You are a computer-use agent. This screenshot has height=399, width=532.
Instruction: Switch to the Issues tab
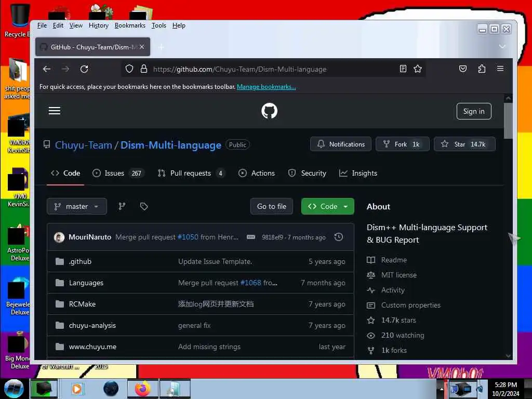[118, 173]
